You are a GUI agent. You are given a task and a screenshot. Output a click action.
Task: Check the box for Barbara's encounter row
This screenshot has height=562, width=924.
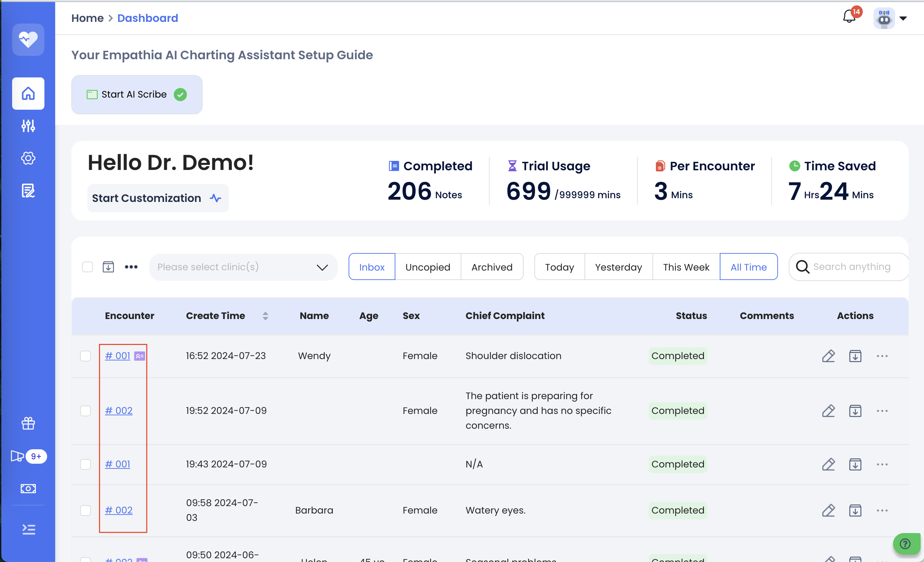click(x=85, y=510)
